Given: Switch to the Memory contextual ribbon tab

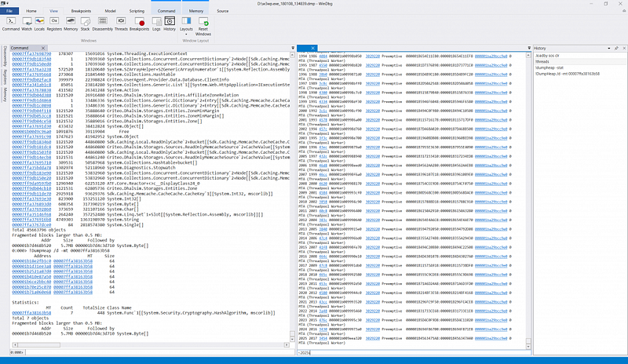Looking at the screenshot, I should click(x=195, y=11).
